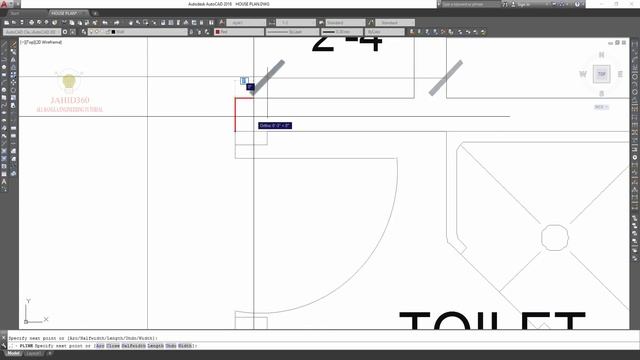Select the Rotate modify tool
Image resolution: width=640 pixels, height=360 pixels.
pos(13,90)
